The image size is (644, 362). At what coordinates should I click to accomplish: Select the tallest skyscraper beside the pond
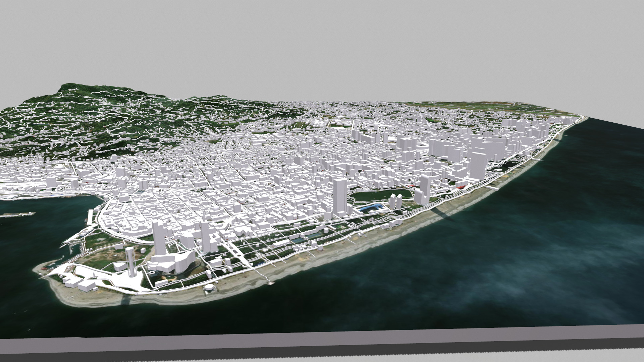[x=340, y=197]
